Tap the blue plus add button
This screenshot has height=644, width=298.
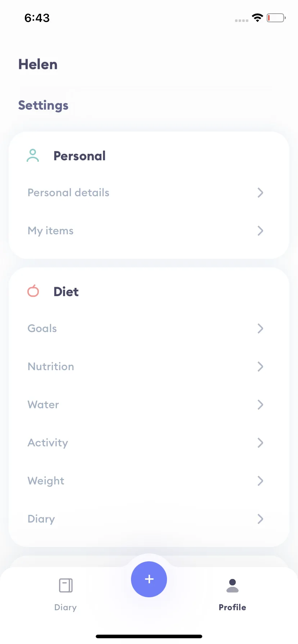149,579
